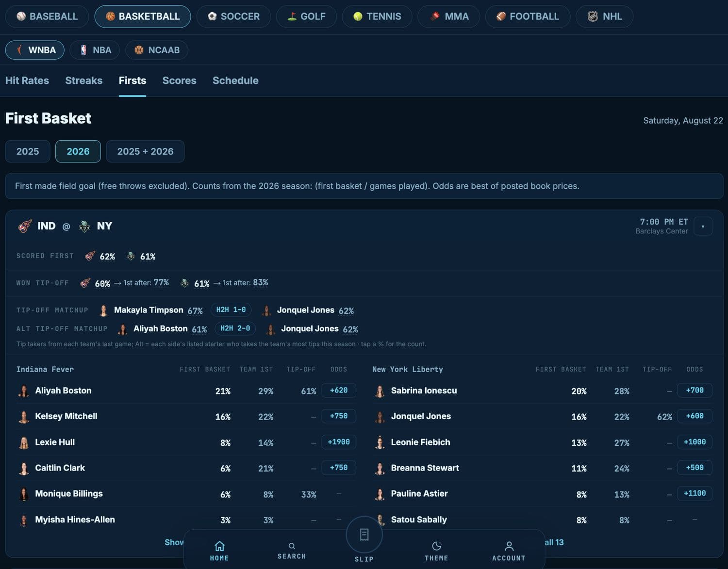Select the Soccer sport tab
Viewport: 728px width, 569px height.
coord(233,16)
